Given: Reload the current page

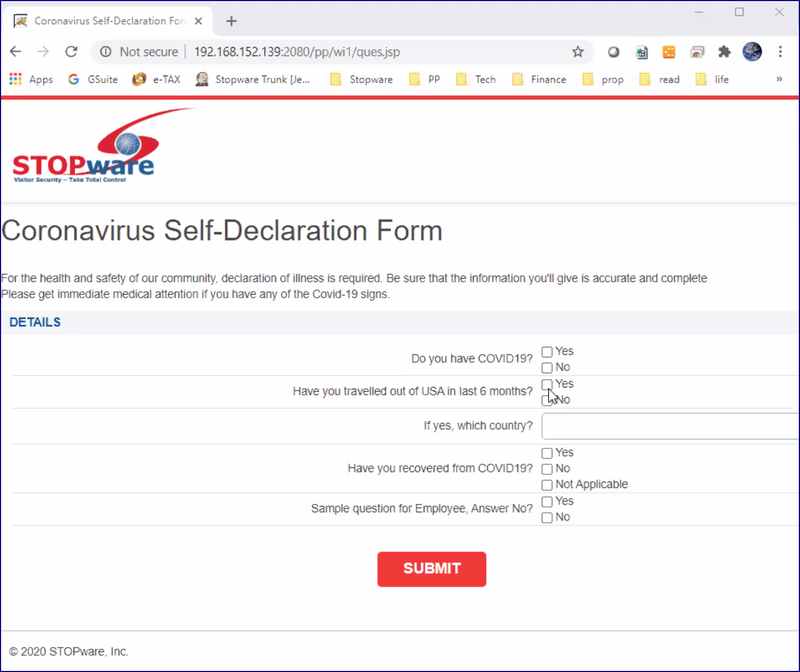Looking at the screenshot, I should click(x=71, y=51).
